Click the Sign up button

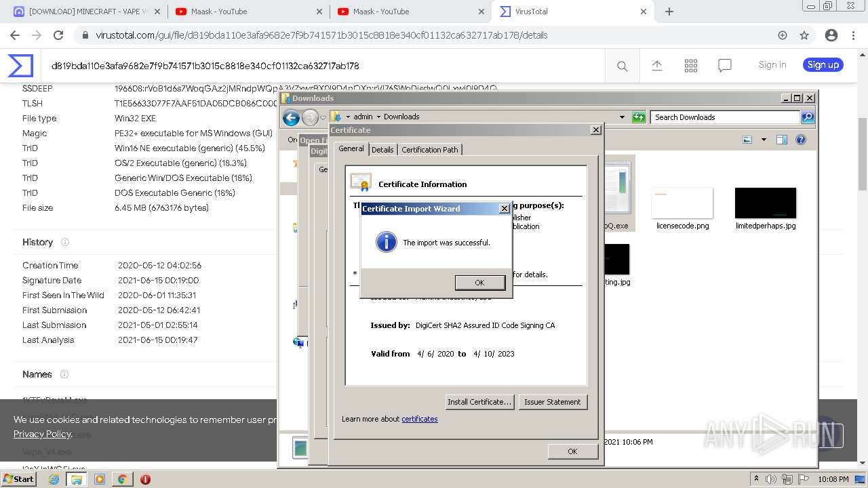(823, 64)
